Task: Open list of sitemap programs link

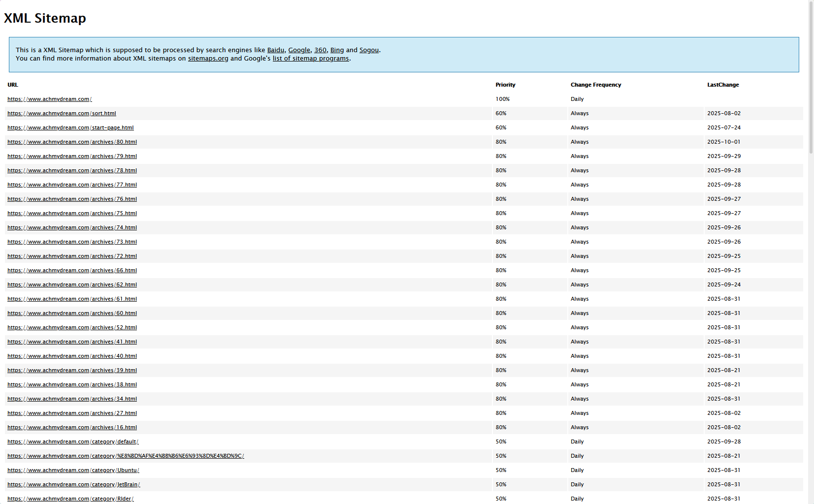Action: coord(310,59)
